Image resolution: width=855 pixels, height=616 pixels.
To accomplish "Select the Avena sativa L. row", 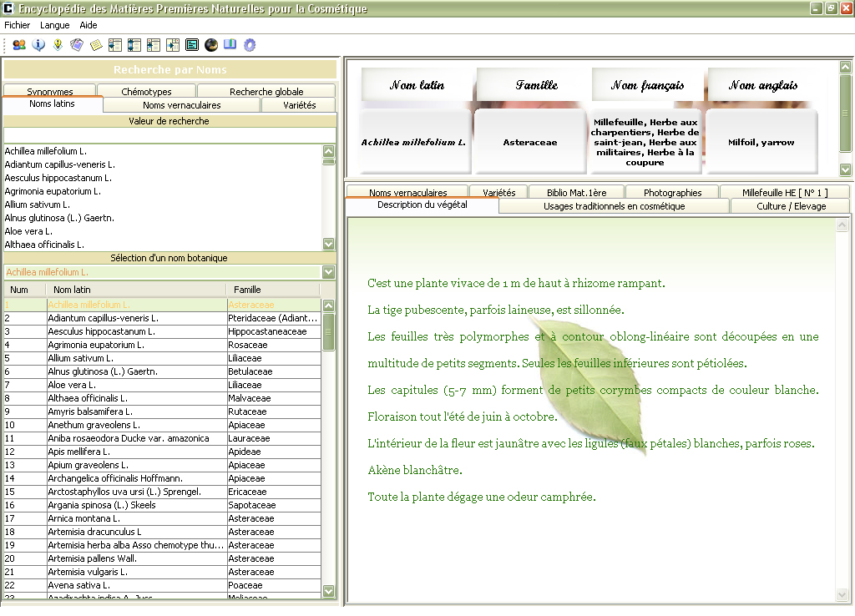I will click(162, 585).
